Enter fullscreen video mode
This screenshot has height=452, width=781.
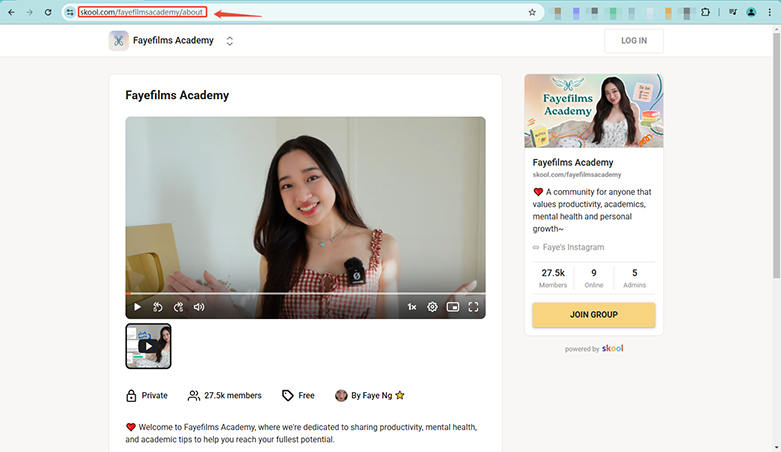coord(473,307)
